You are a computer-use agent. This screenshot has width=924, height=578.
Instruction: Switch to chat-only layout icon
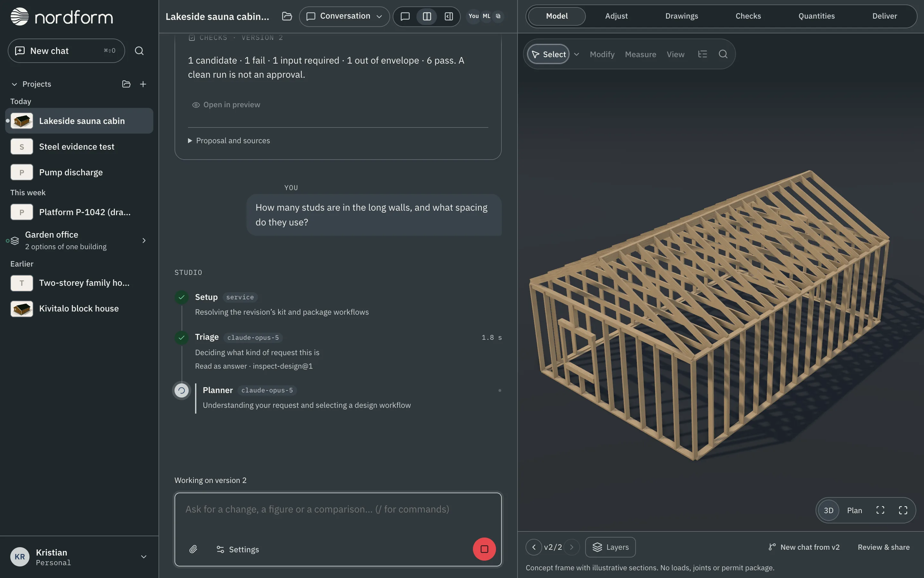click(405, 16)
